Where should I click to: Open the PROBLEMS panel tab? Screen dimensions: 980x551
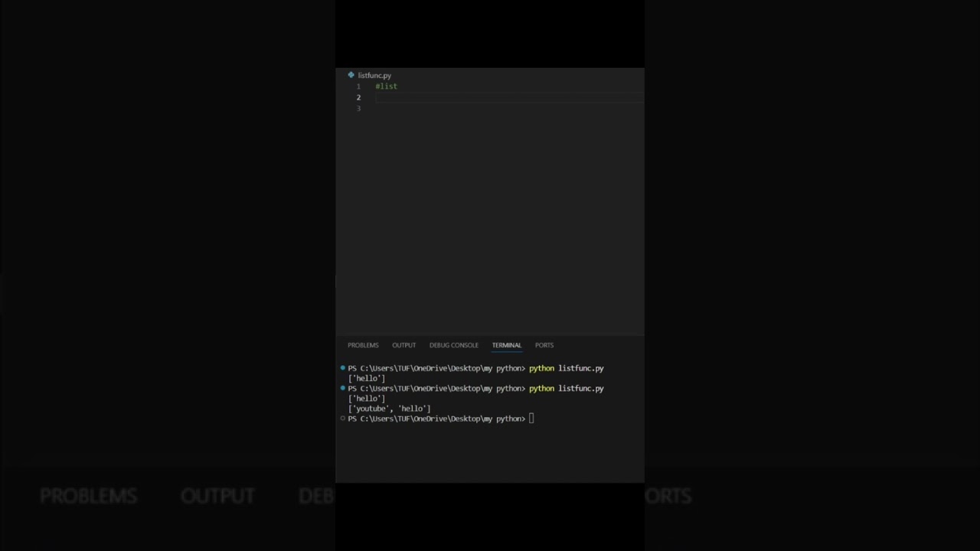point(363,345)
